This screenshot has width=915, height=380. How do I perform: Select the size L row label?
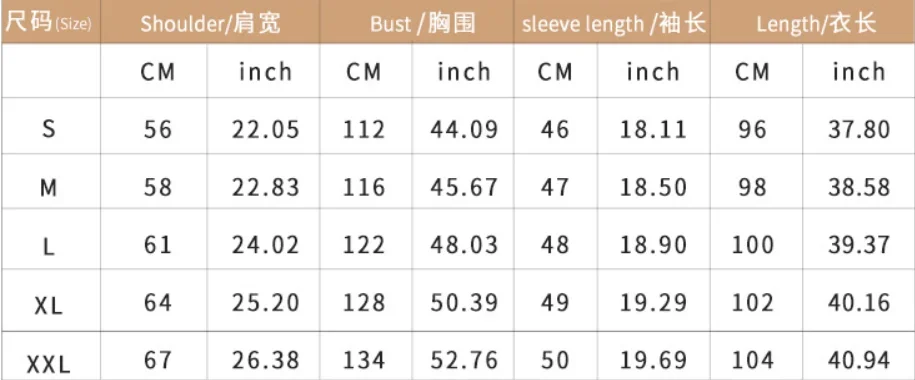50,245
